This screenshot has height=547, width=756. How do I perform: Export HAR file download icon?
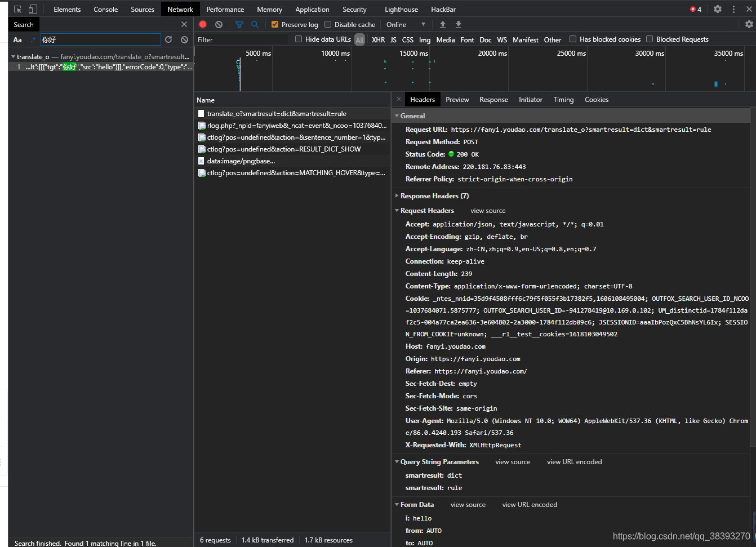(x=459, y=24)
